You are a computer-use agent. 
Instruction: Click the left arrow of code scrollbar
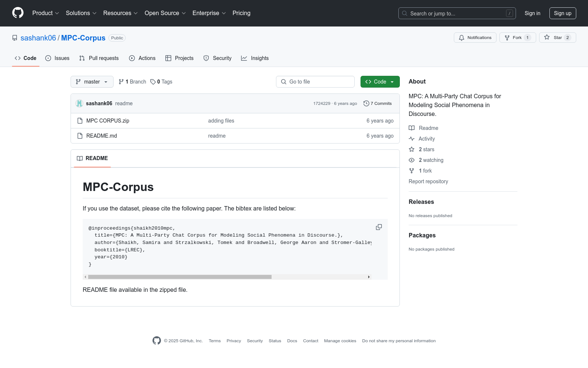click(85, 277)
